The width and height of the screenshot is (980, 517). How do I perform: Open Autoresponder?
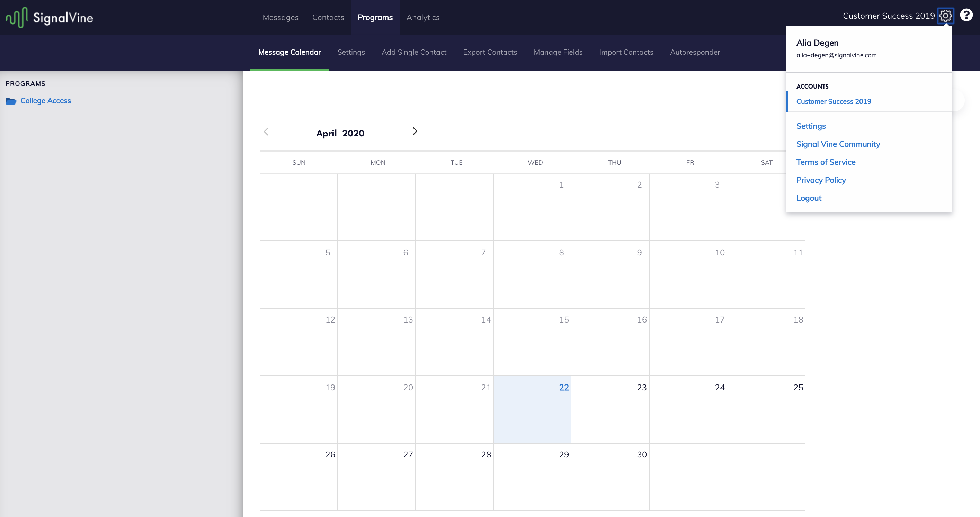(695, 53)
